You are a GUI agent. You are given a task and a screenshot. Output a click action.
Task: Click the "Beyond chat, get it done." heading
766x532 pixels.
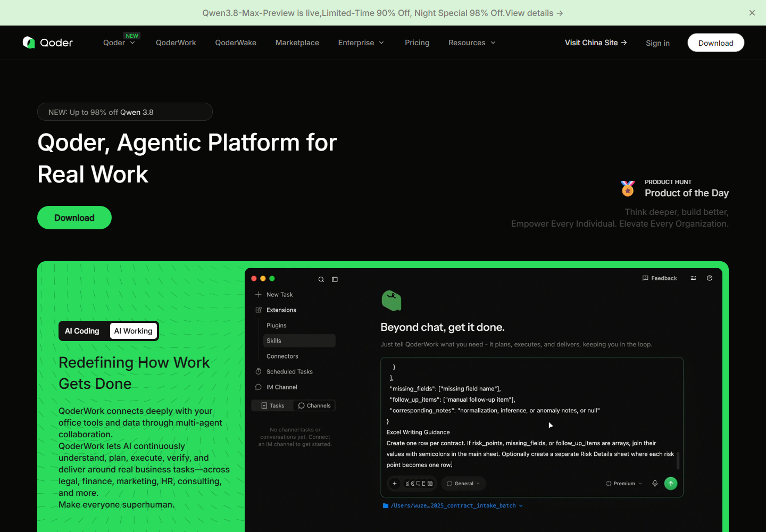pyautogui.click(x=443, y=327)
